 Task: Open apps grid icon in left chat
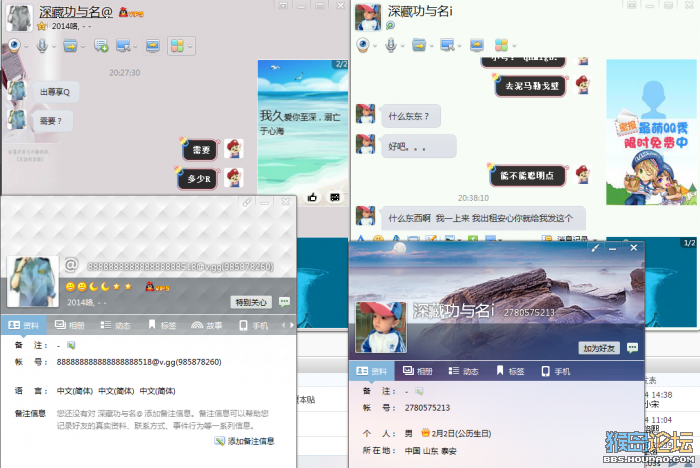pos(177,46)
